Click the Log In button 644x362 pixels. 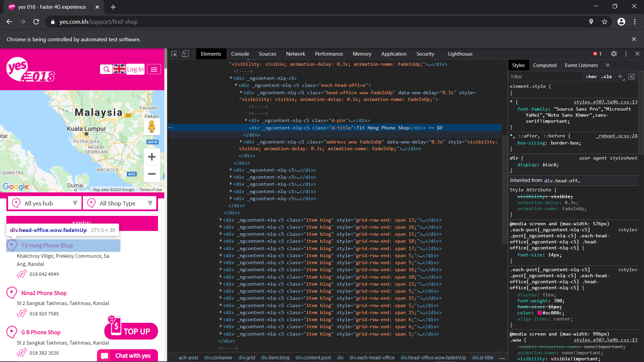pos(135,69)
